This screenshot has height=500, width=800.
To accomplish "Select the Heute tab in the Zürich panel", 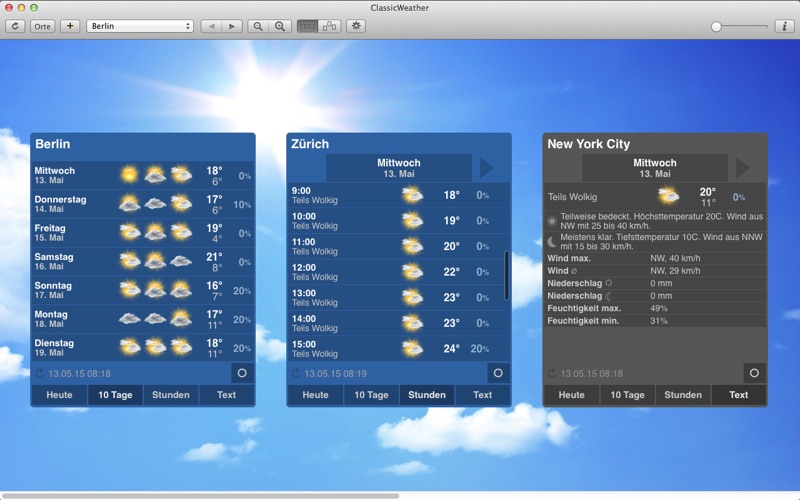I will 315,395.
